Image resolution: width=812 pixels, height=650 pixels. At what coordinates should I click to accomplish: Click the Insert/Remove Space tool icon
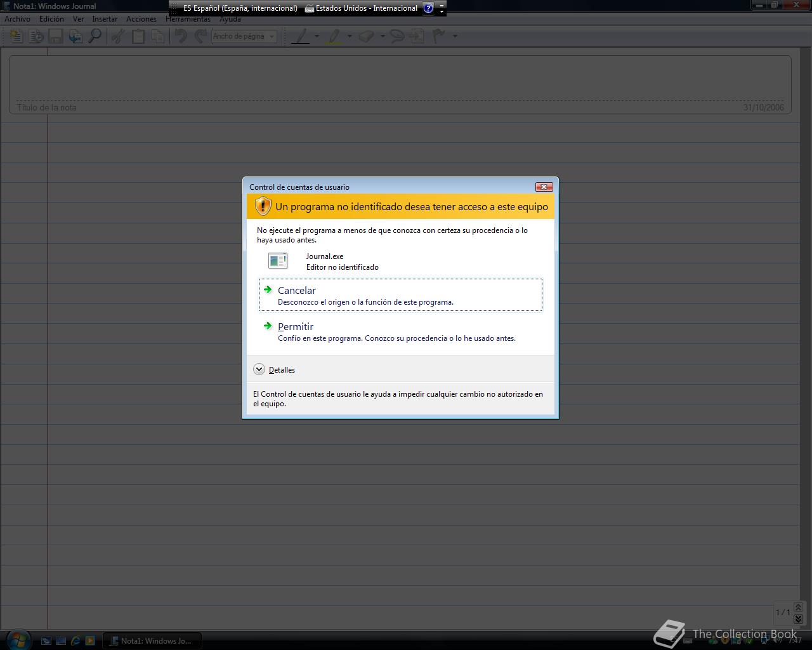417,36
